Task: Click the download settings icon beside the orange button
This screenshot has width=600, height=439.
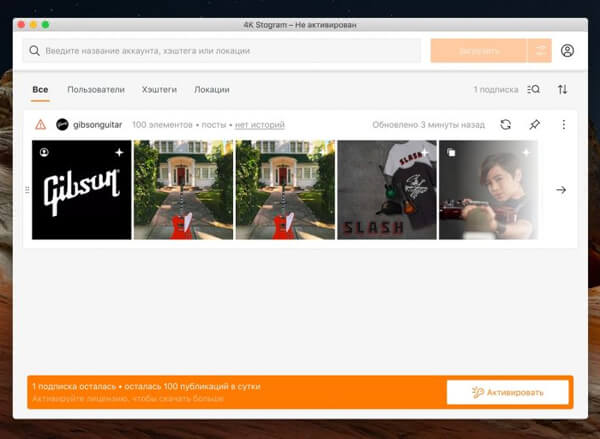Action: (x=539, y=51)
